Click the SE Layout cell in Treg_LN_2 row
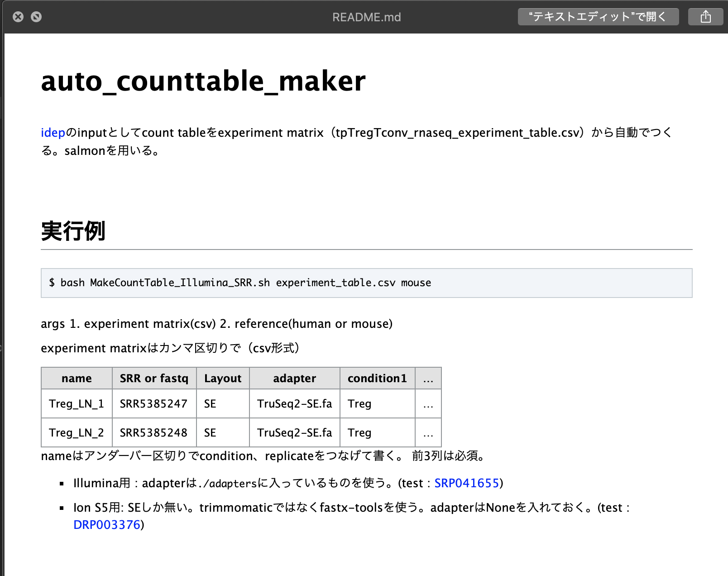The height and width of the screenshot is (576, 728). (x=223, y=432)
